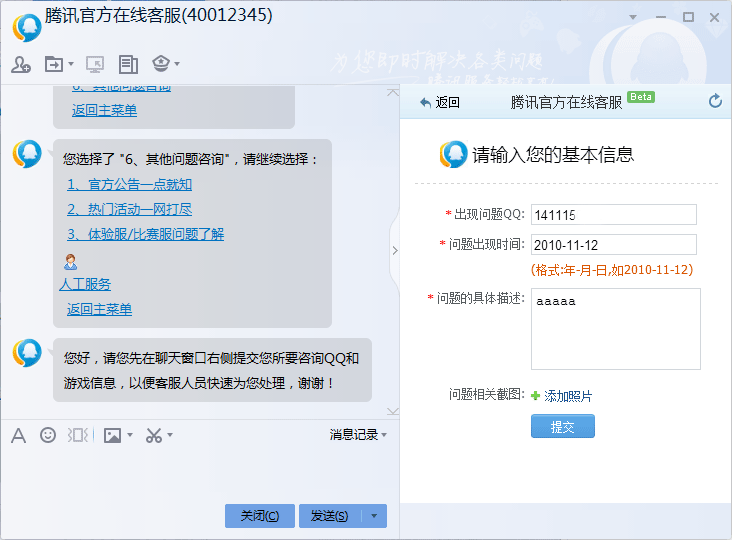
Task: Expand the 消息记录 dropdown arrow
Action: point(384,435)
